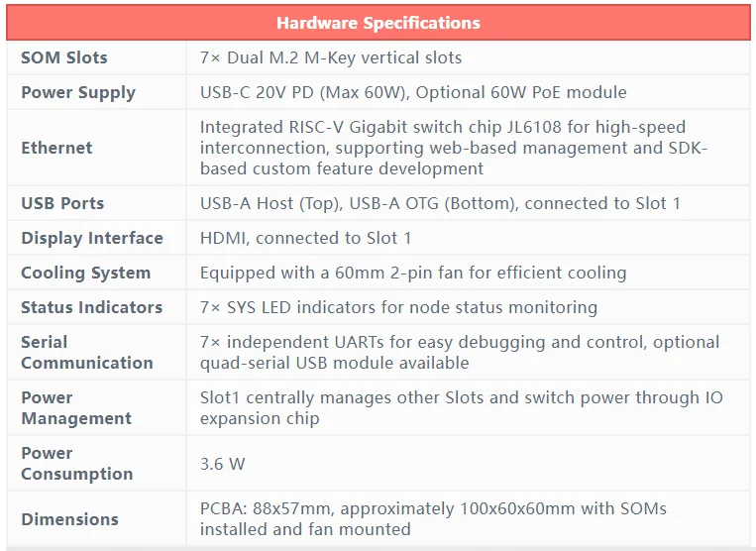The width and height of the screenshot is (756, 551).
Task: Select the Ethernet row label
Action: coord(56,148)
